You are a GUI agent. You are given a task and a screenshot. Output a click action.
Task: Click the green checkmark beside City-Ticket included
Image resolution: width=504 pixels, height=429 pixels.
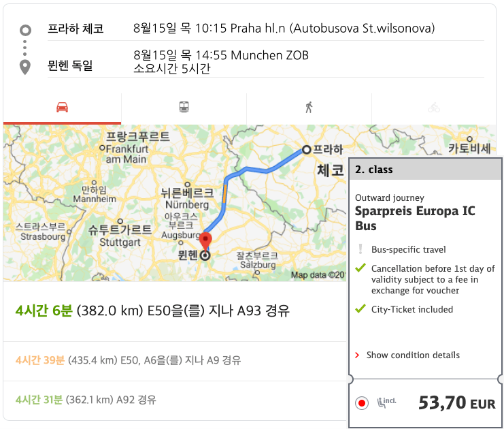tap(360, 309)
